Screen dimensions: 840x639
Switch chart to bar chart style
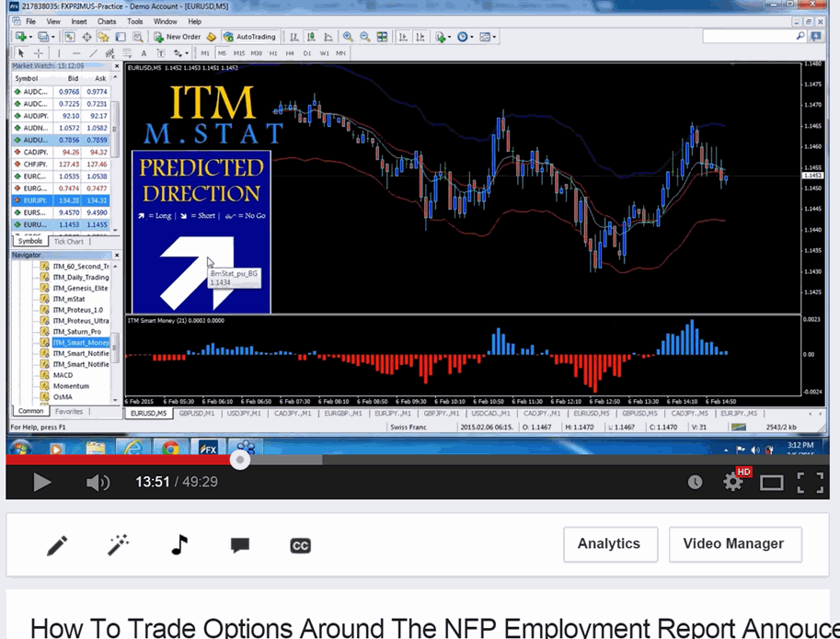294,37
